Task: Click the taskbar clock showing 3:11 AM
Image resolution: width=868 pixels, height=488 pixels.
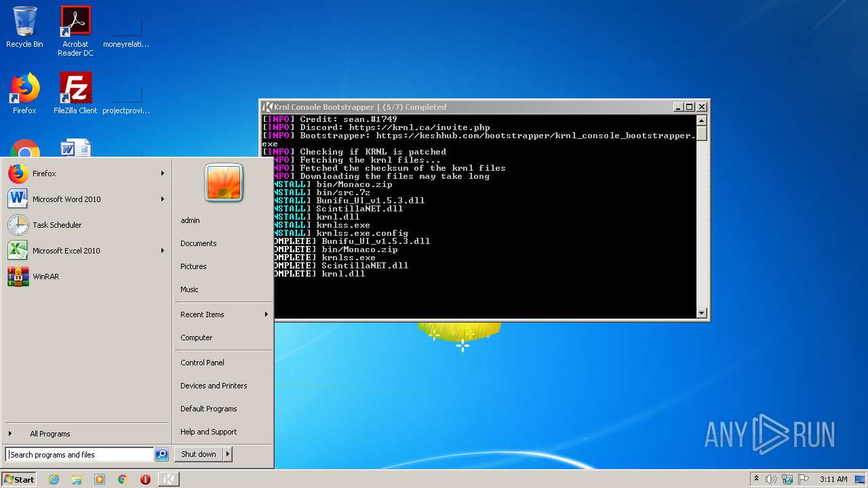Action: [x=833, y=479]
